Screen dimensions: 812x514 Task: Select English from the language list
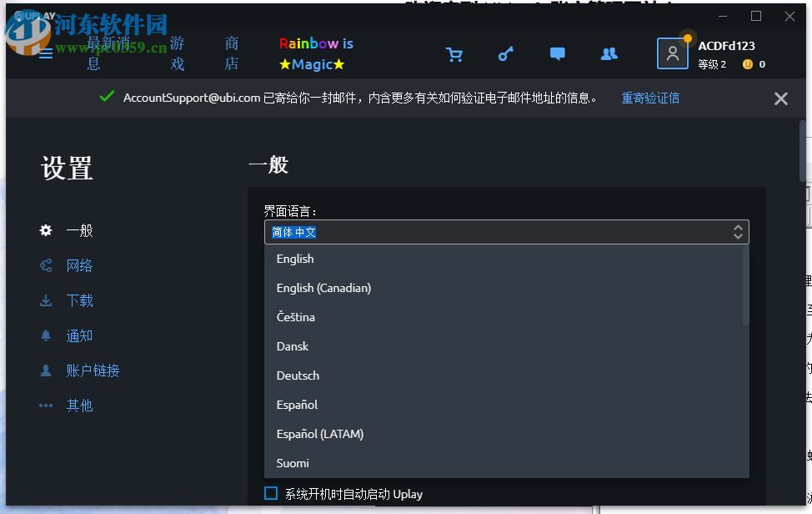[x=295, y=259]
